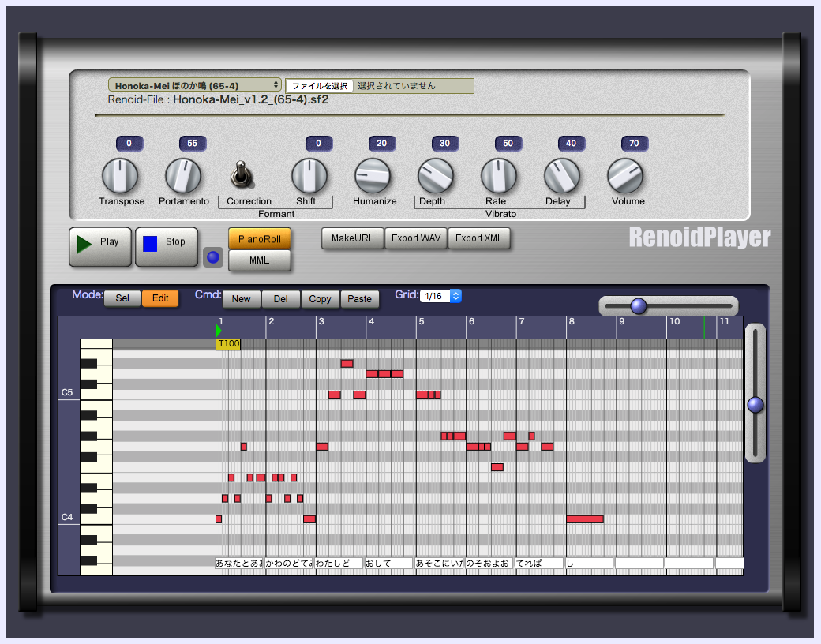Screen dimensions: 821x644
Task: Click the C4 piano key label
Action: coord(67,517)
